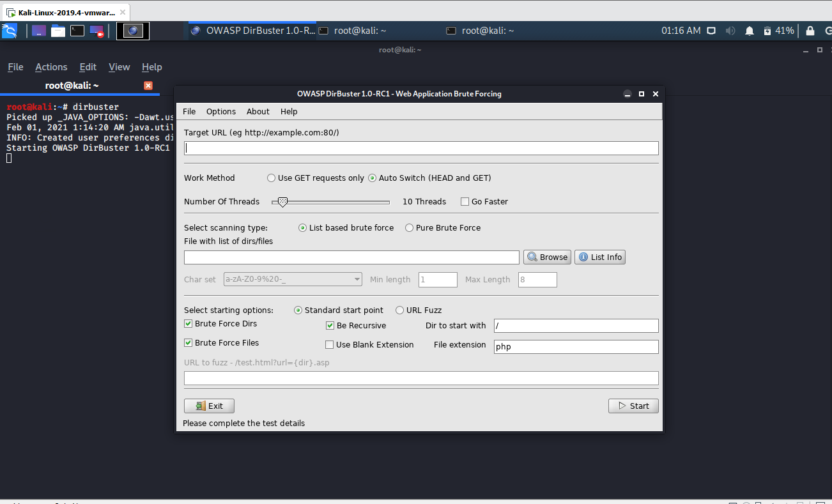Switch to the OWASP DirBuster taskbar entry
832x504 pixels.
[252, 31]
